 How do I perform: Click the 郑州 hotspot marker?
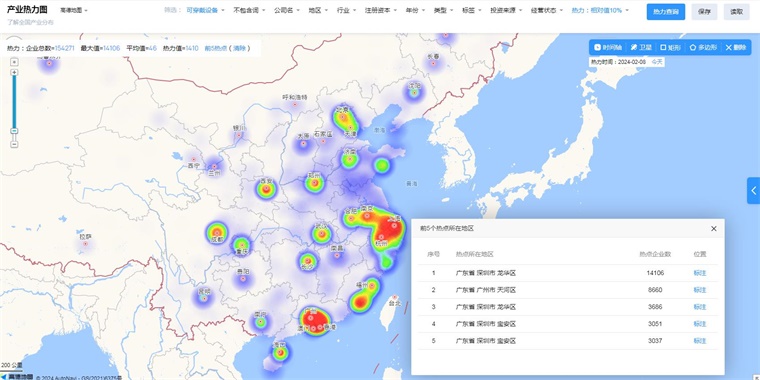(x=314, y=183)
